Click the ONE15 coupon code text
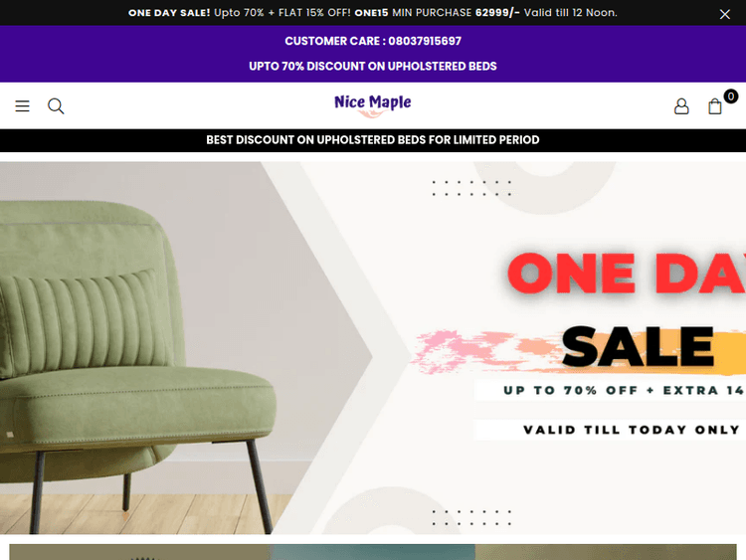The width and height of the screenshot is (746, 560). click(x=372, y=13)
